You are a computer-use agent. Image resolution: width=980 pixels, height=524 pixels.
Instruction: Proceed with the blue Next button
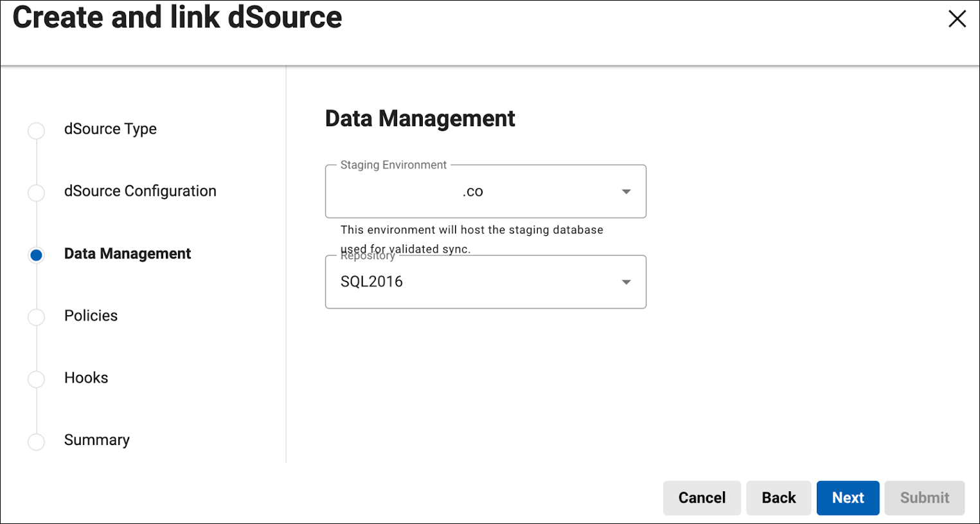(x=848, y=498)
